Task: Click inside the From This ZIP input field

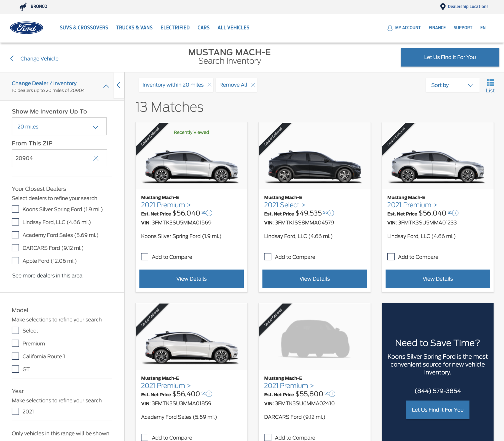Action: [50, 158]
